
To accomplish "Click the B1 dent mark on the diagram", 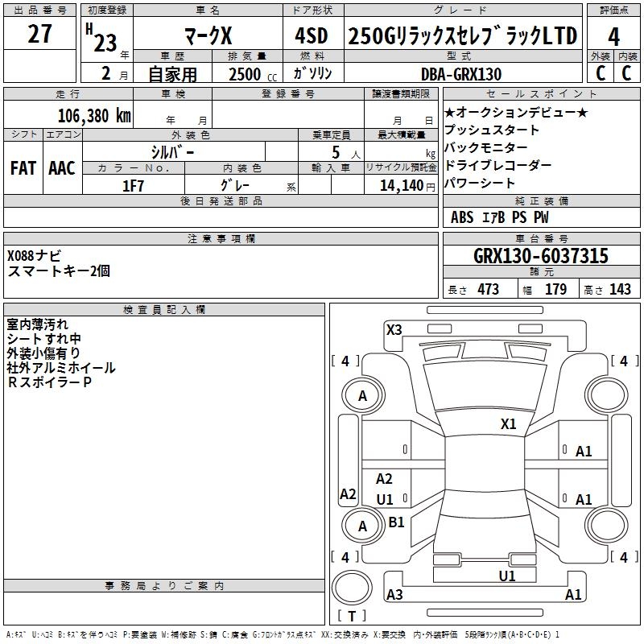I will tap(396, 522).
